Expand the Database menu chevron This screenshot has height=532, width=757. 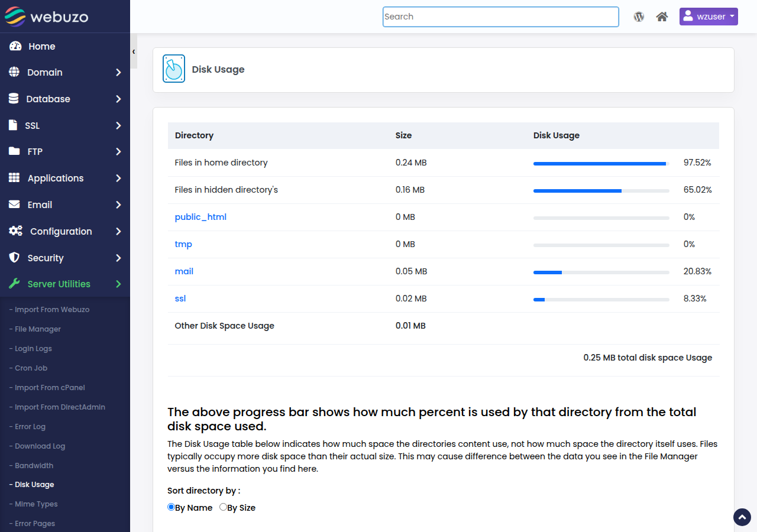click(x=118, y=99)
